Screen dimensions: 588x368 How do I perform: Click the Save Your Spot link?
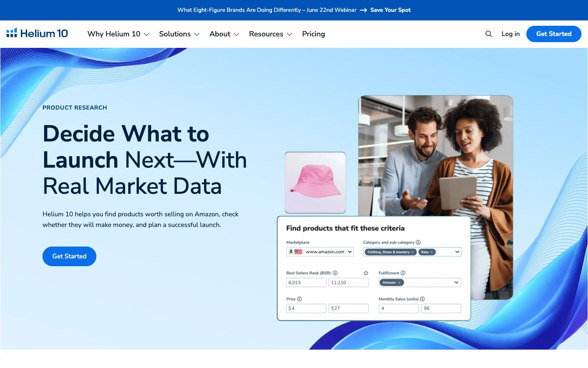point(390,10)
